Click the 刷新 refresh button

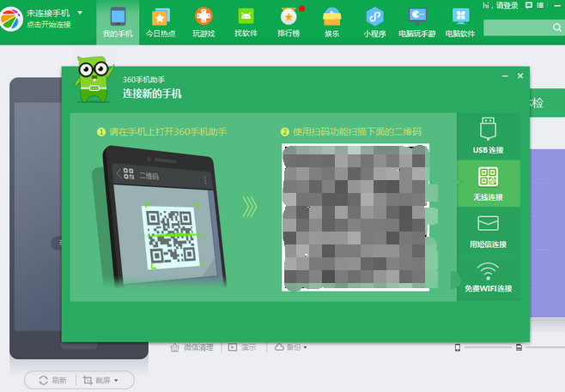tap(52, 380)
